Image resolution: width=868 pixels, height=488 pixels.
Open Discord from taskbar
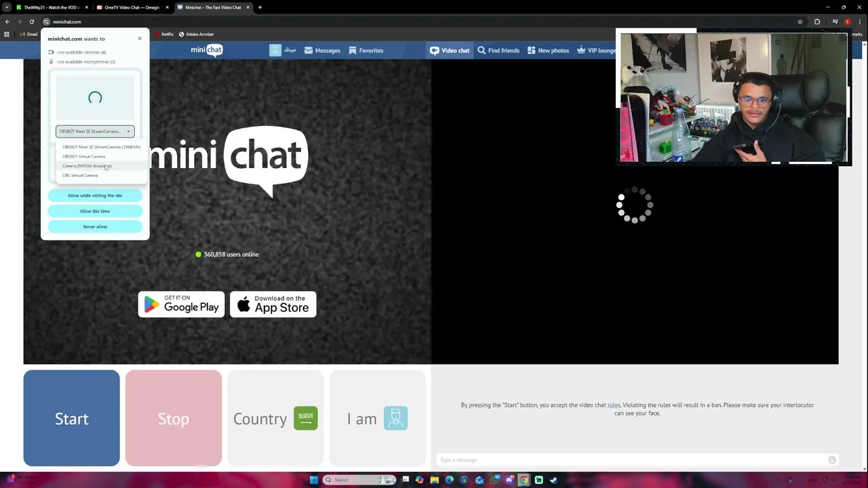coord(509,480)
